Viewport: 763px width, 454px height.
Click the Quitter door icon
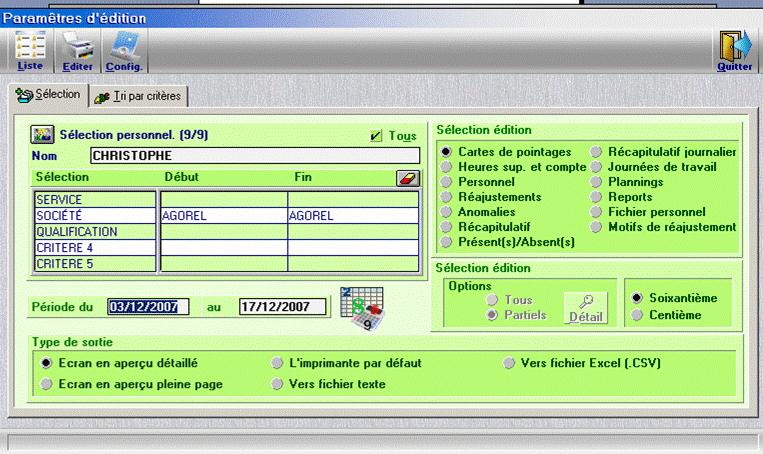[734, 51]
